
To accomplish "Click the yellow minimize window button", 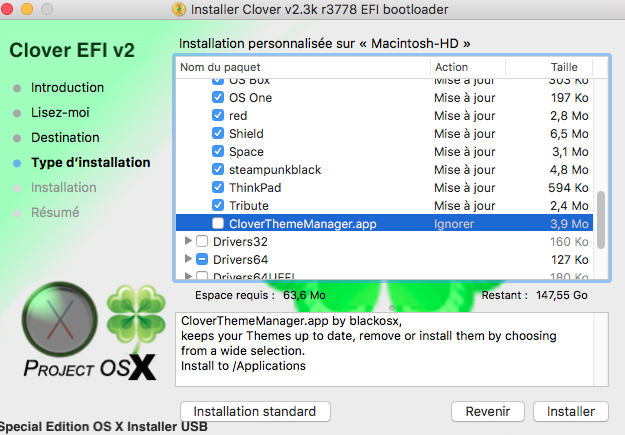I will pos(27,9).
